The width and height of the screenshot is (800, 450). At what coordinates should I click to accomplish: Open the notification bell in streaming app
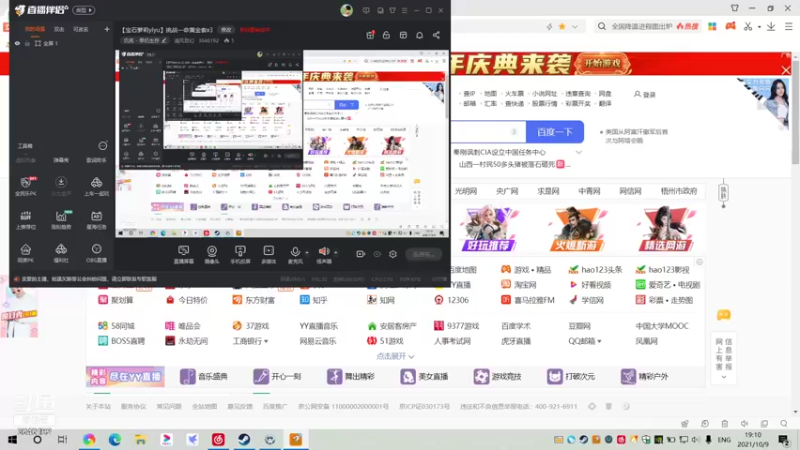tap(419, 35)
